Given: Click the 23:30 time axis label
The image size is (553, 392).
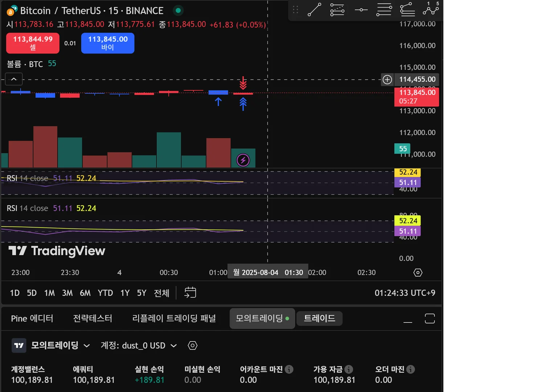Looking at the screenshot, I should (x=70, y=273).
